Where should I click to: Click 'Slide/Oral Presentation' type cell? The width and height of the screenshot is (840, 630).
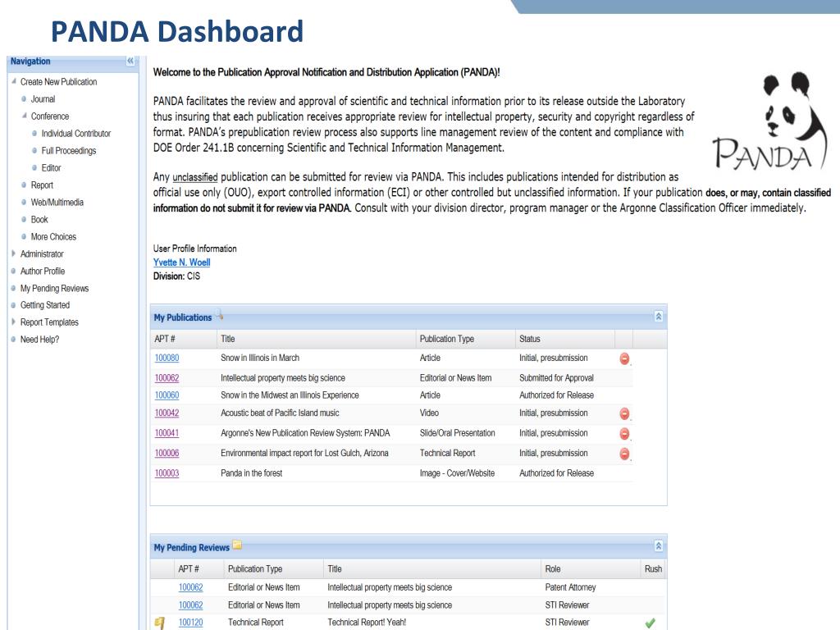pyautogui.click(x=457, y=433)
